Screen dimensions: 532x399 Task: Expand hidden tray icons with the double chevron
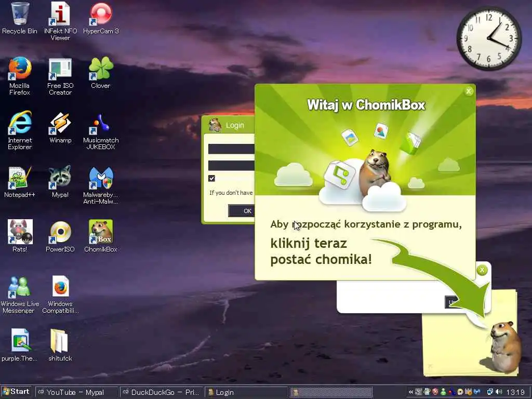coord(411,392)
